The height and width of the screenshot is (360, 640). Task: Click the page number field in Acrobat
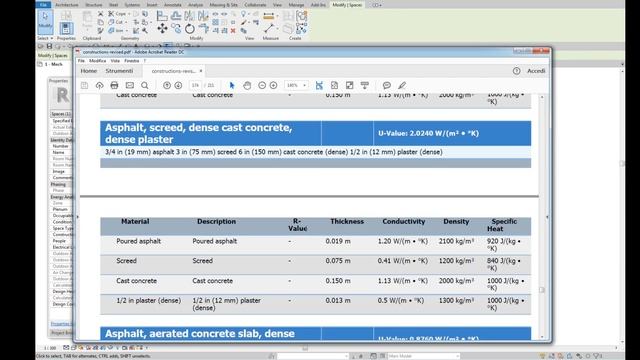pyautogui.click(x=196, y=85)
